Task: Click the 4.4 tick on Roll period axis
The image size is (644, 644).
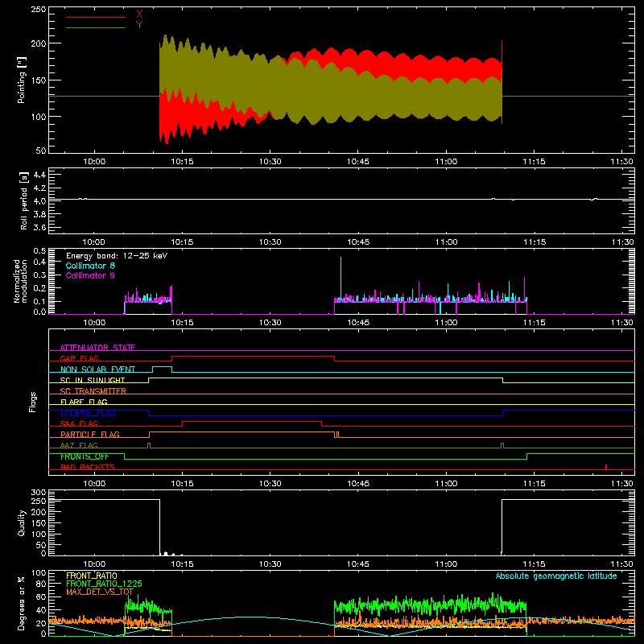Action: pos(39,175)
